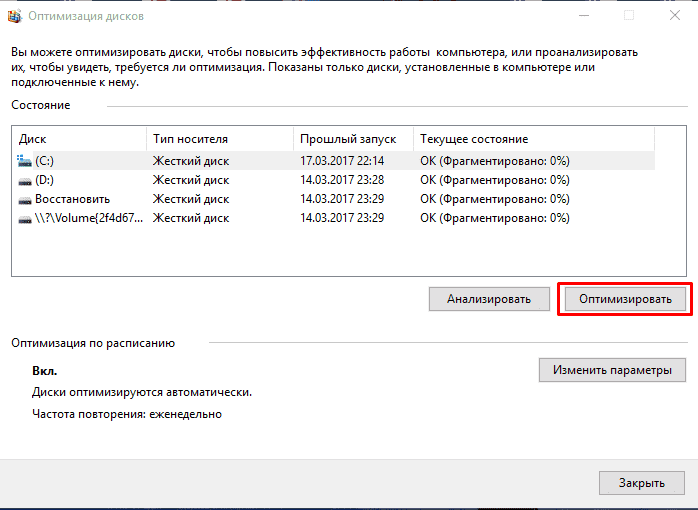Click 14.03.2017 23:29 in the Восстановить row
The width and height of the screenshot is (698, 510).
342,199
